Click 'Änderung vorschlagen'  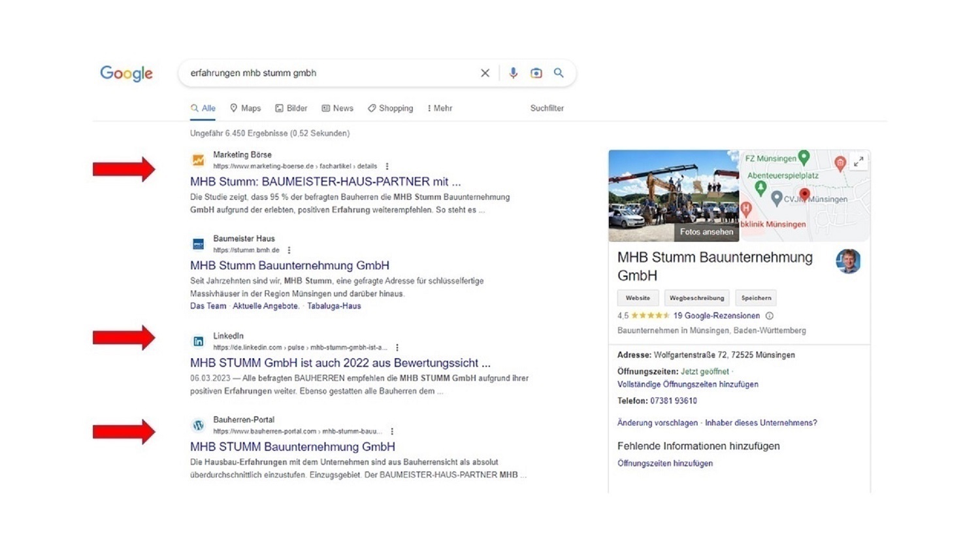(657, 423)
